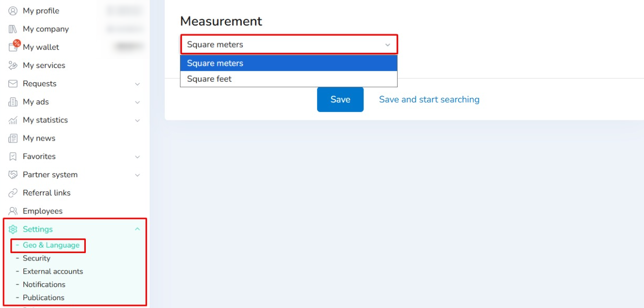Click the My statistics chart icon

(x=13, y=120)
